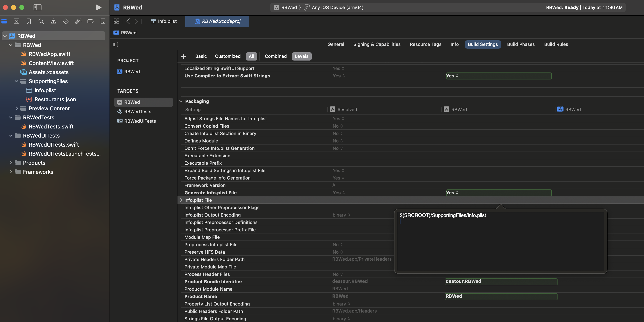Show Basic build settings
The width and height of the screenshot is (644, 322).
click(x=201, y=56)
